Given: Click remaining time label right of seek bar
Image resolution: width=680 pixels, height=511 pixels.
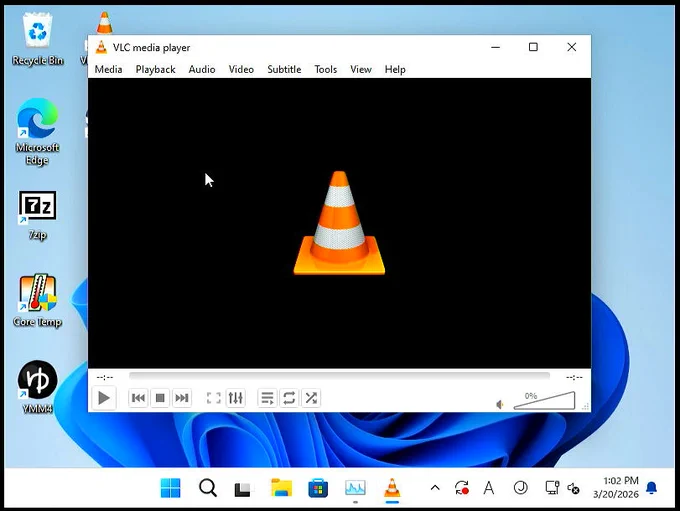Looking at the screenshot, I should click(x=574, y=377).
